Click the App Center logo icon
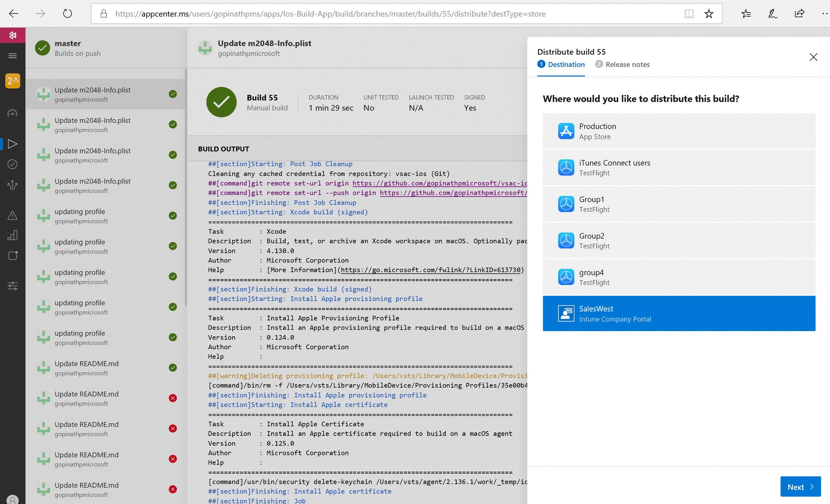This screenshot has width=830, height=504. tap(13, 35)
